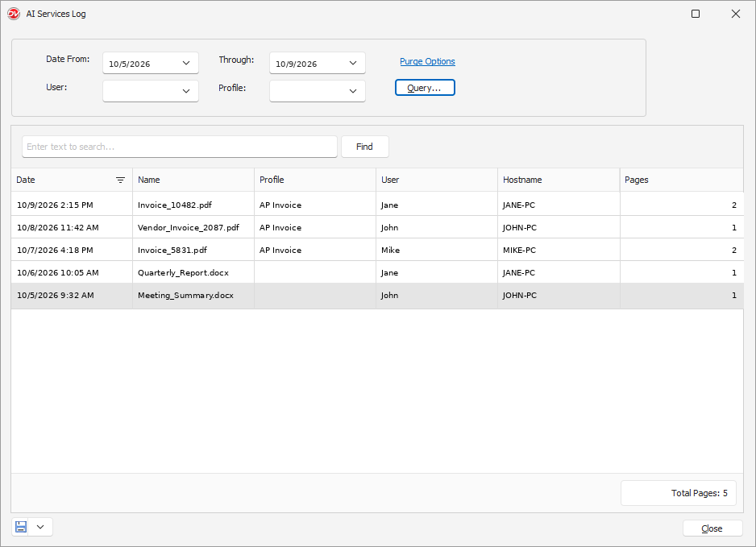
Task: Sort by the User column header
Action: pos(437,180)
